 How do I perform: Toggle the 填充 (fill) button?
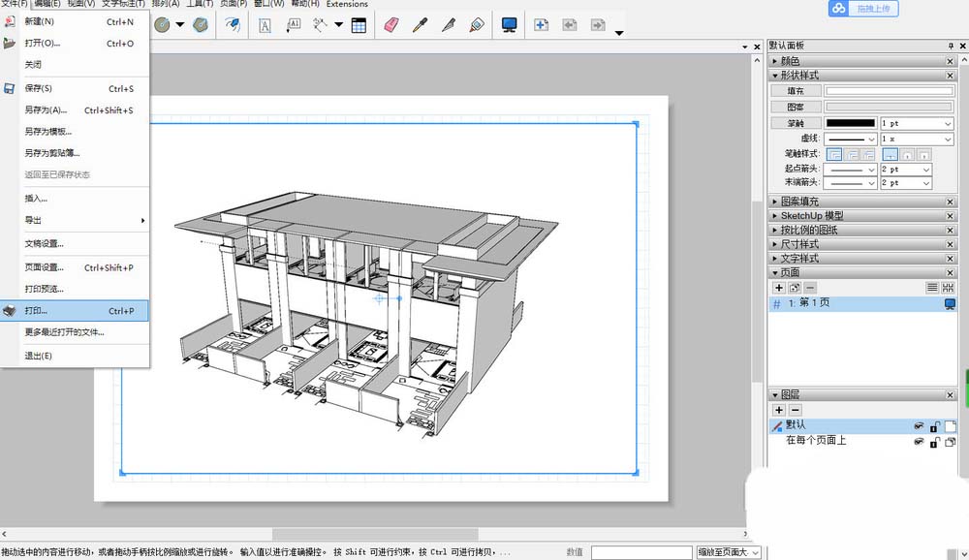click(796, 91)
